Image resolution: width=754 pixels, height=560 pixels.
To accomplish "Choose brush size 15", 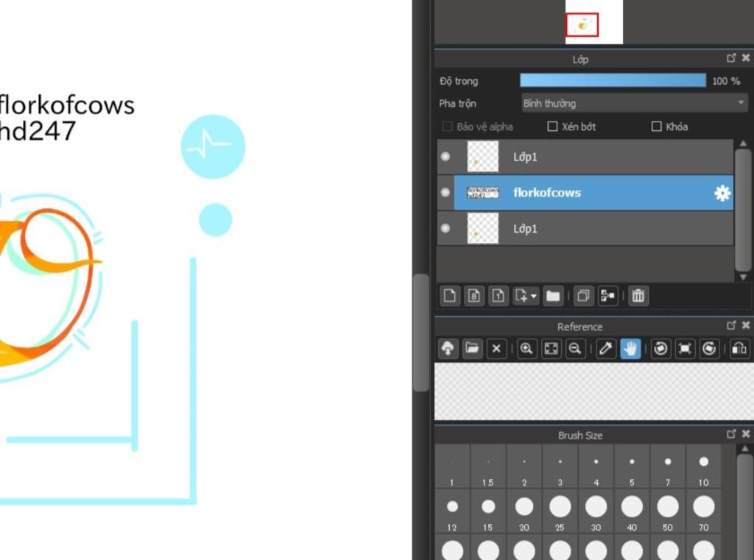I will pos(488,512).
